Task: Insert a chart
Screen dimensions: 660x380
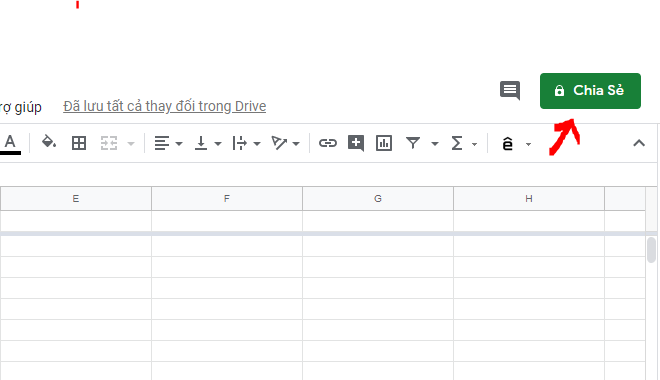Action: point(384,143)
